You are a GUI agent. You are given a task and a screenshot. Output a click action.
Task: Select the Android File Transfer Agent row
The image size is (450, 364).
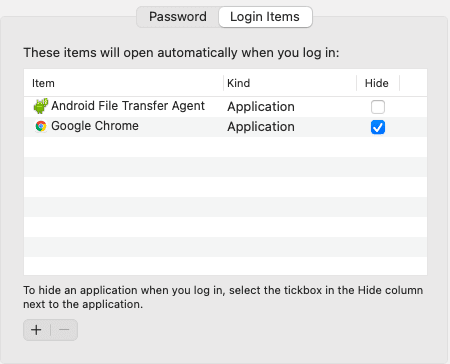(x=225, y=107)
